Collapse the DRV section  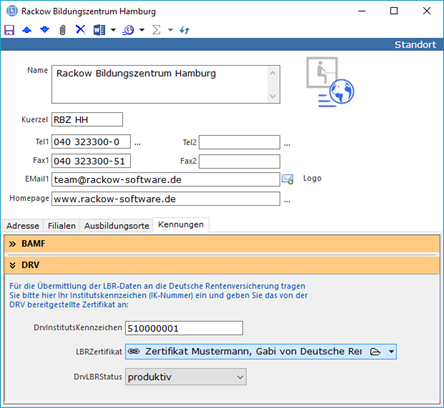click(x=222, y=265)
